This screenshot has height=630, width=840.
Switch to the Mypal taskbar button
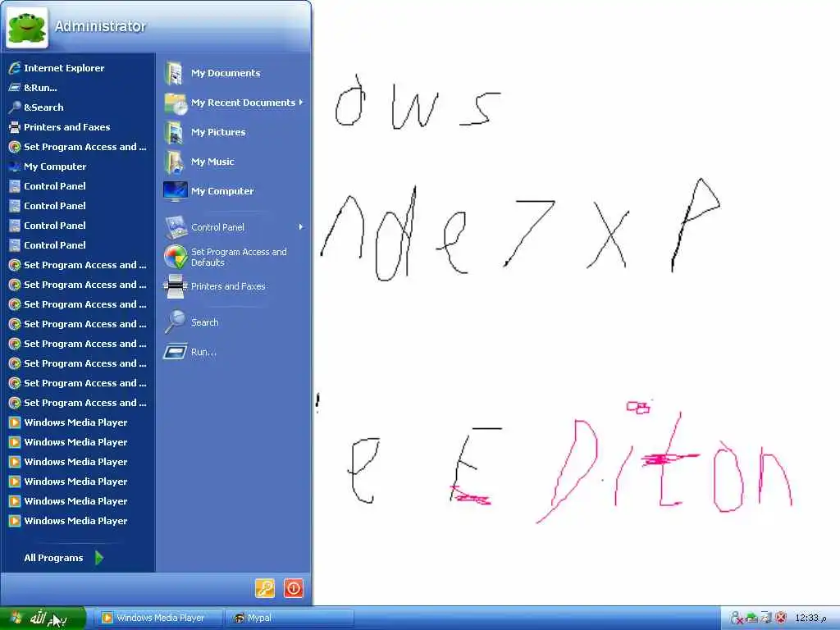pos(290,619)
